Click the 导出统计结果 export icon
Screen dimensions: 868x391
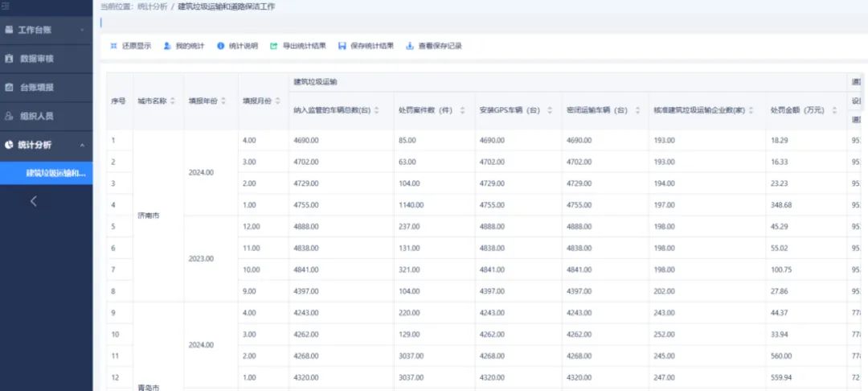coord(274,46)
